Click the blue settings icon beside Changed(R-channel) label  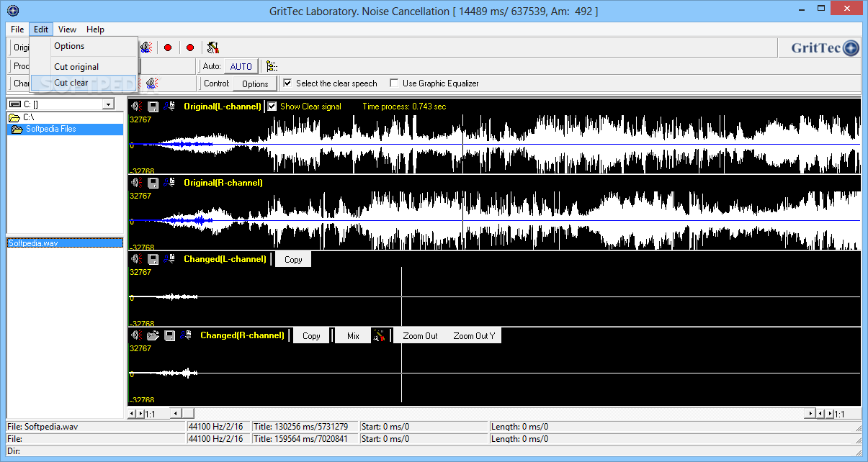pos(187,335)
